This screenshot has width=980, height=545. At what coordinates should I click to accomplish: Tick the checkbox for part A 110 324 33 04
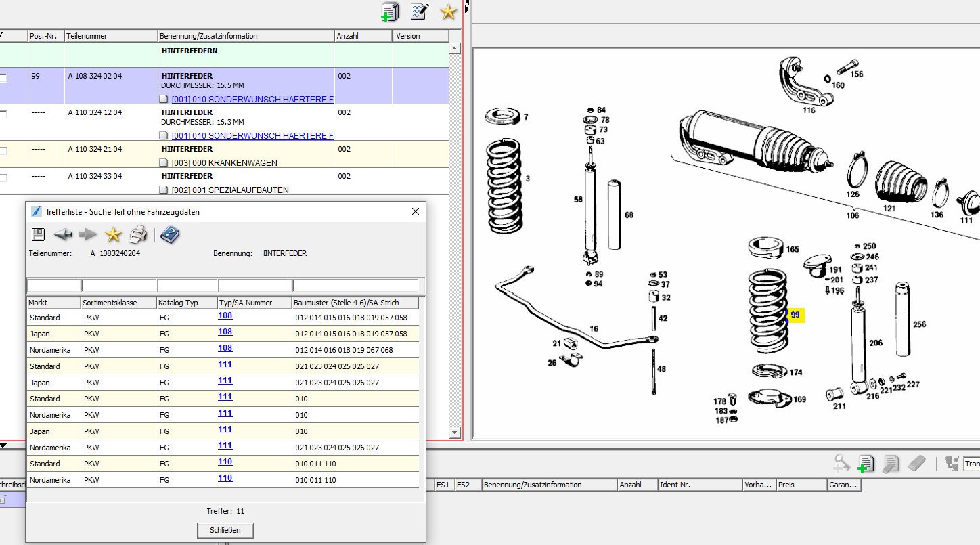3,178
